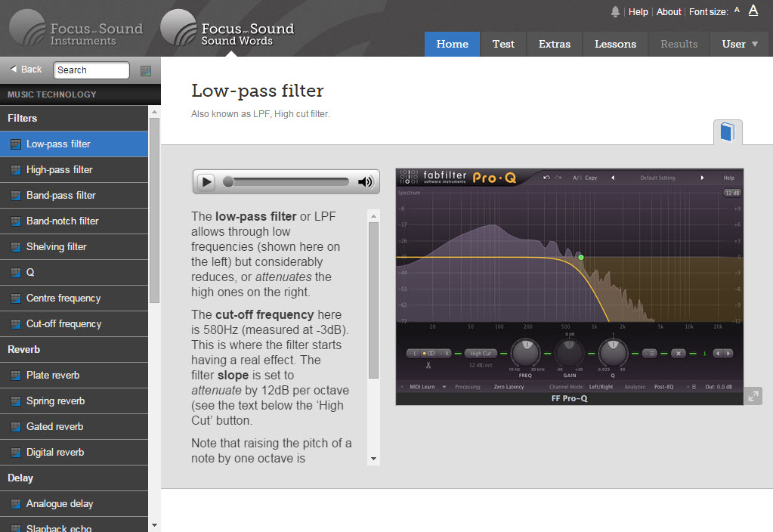Click the FREQ knob in Pro-Q
This screenshot has width=773, height=532.
(x=526, y=353)
